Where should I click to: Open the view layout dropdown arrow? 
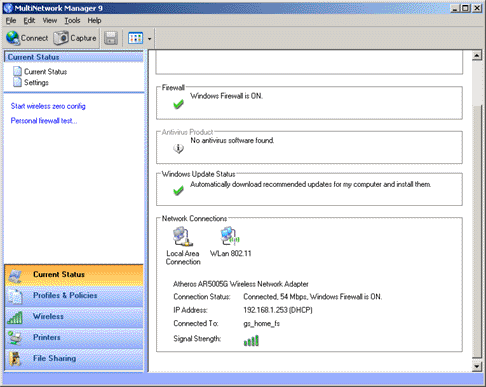click(x=149, y=39)
